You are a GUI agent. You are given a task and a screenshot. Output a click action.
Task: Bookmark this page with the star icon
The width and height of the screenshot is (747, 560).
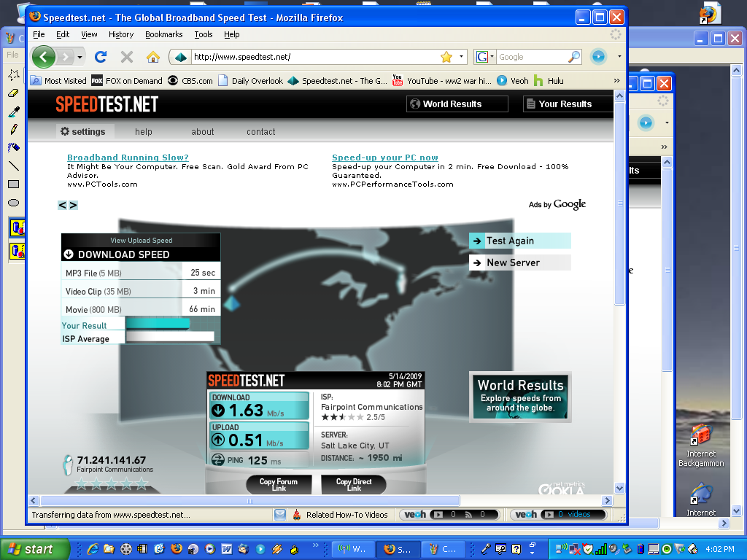446,57
